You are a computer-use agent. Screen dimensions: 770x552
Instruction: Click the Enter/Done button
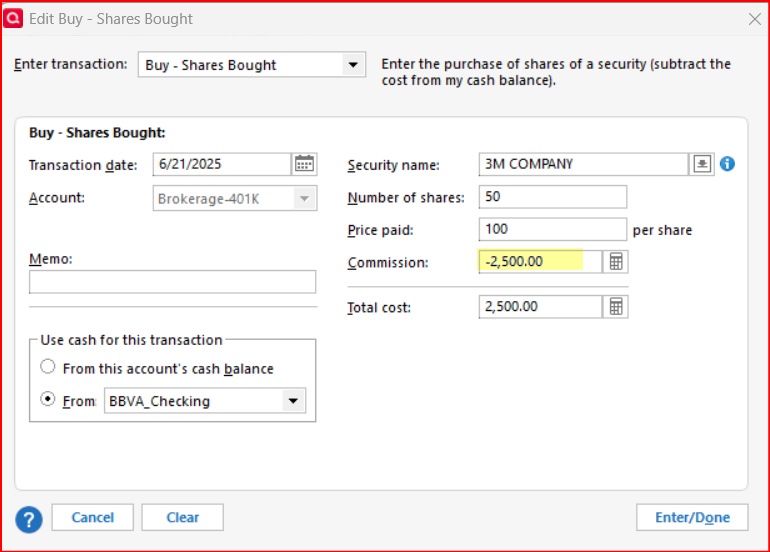(x=692, y=517)
